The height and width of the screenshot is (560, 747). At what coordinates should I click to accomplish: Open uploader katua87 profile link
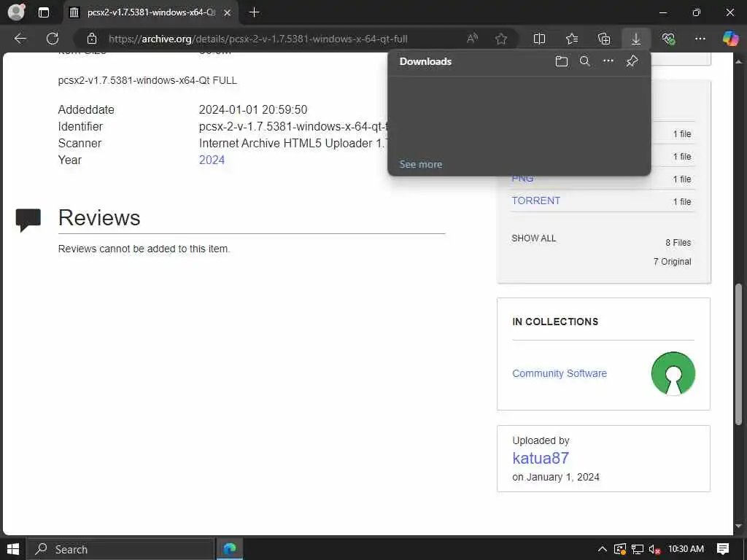pyautogui.click(x=541, y=458)
